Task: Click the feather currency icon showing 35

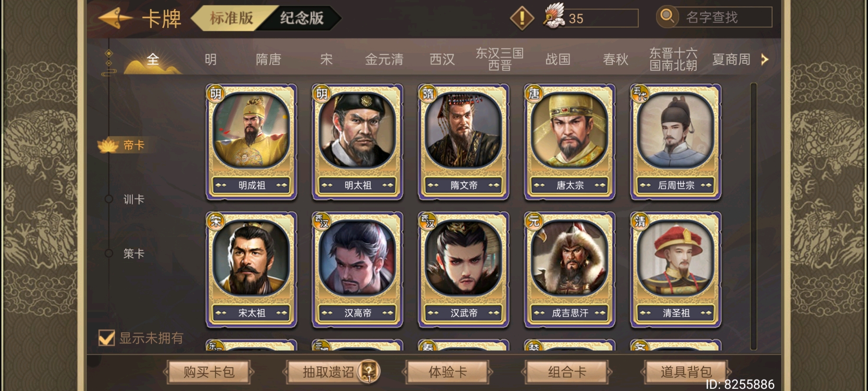Action: (x=554, y=16)
